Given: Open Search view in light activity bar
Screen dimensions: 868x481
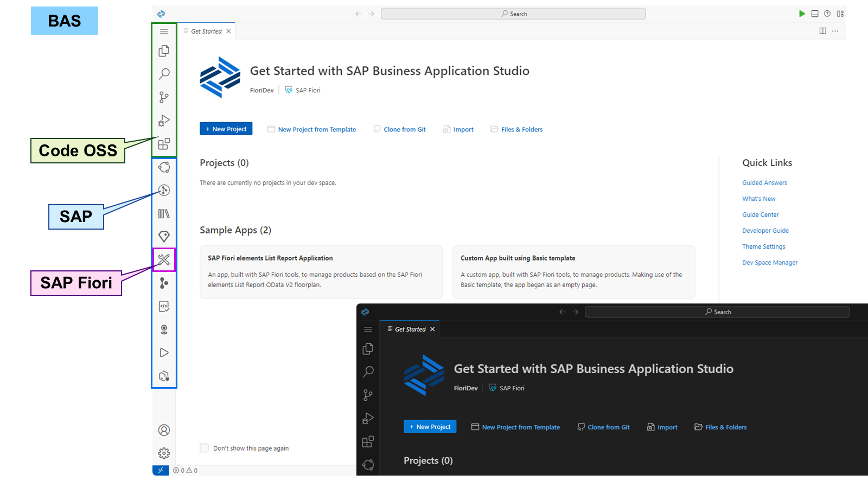Looking at the screenshot, I should click(x=164, y=74).
